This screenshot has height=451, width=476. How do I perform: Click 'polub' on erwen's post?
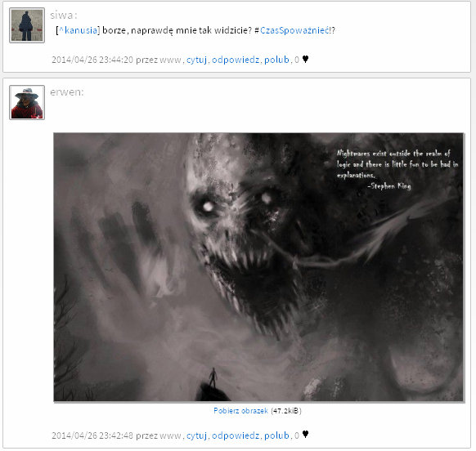[x=276, y=435]
